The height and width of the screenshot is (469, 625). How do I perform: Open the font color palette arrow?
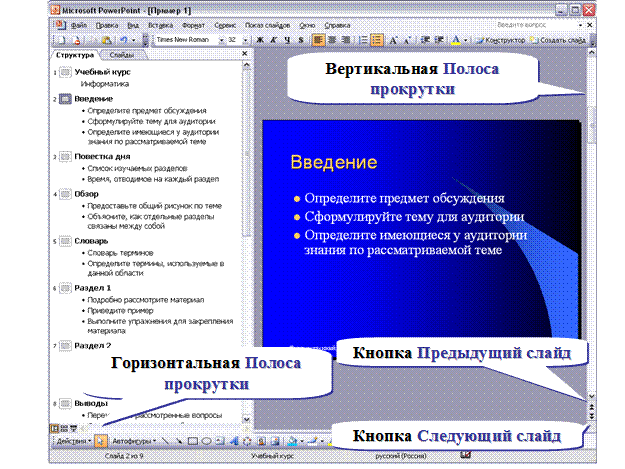tap(466, 40)
